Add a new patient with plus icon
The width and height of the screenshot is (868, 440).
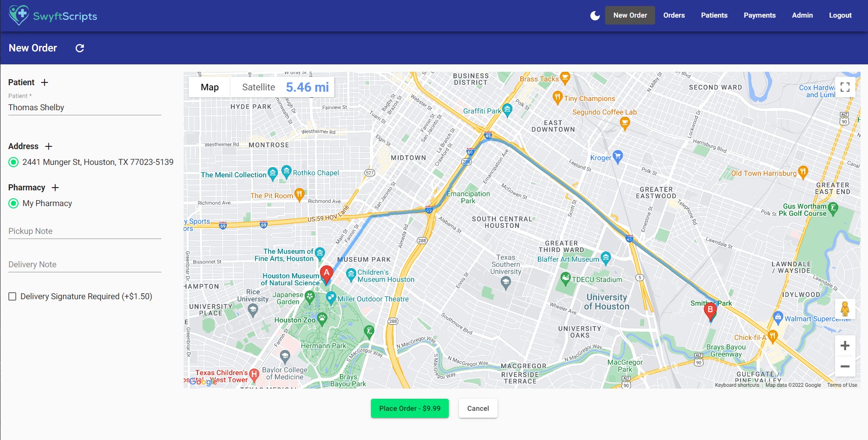pyautogui.click(x=45, y=82)
